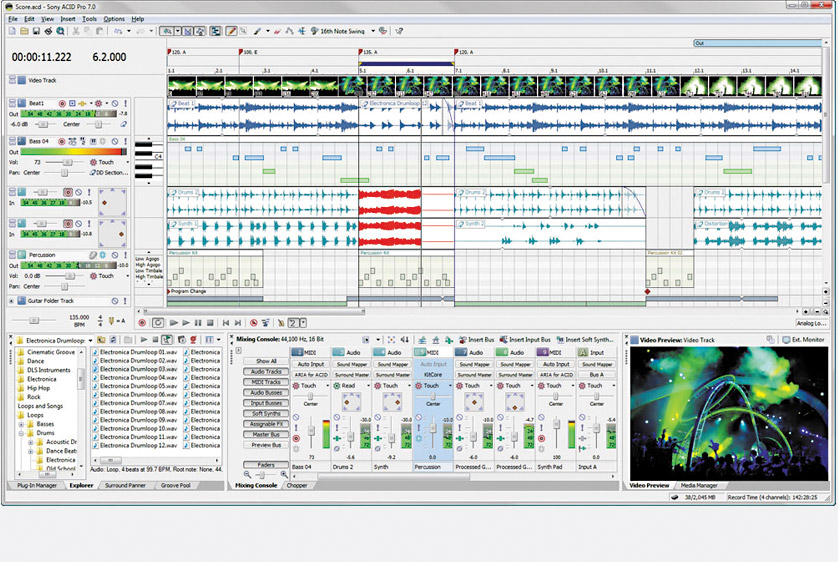Click the metronome icon beside time signature
Viewport: 838px width, 562px height.
110,320
